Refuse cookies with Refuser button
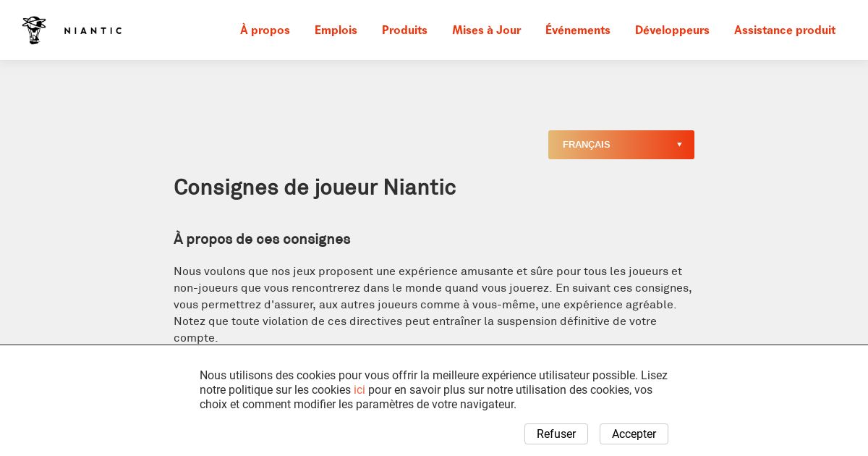 tap(556, 434)
